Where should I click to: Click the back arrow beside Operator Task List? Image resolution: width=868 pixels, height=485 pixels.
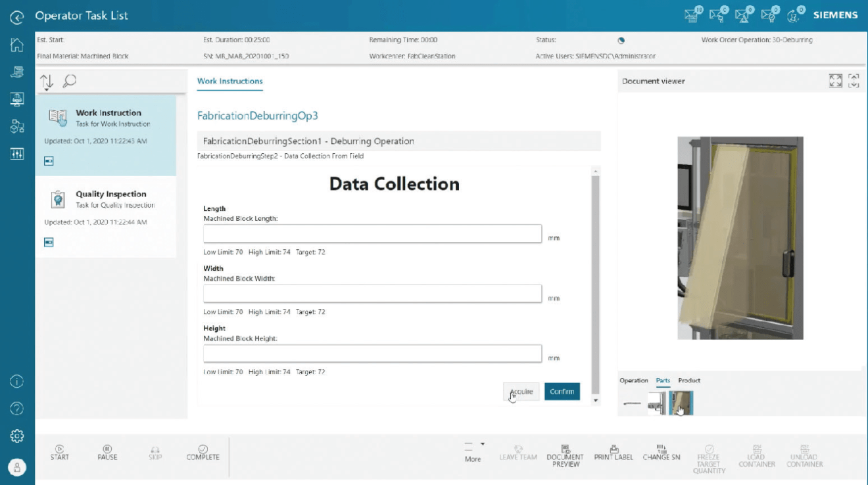click(x=17, y=15)
